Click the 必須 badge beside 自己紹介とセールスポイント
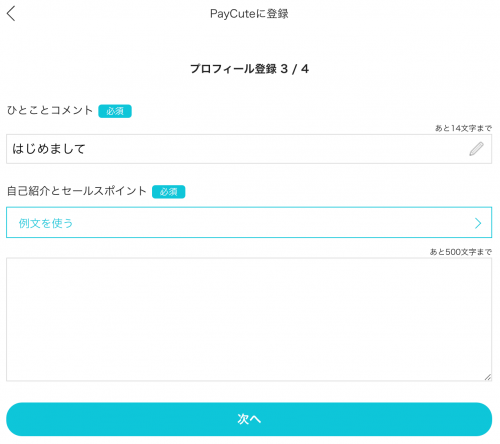Viewport: 500px width, 444px height. click(x=169, y=192)
